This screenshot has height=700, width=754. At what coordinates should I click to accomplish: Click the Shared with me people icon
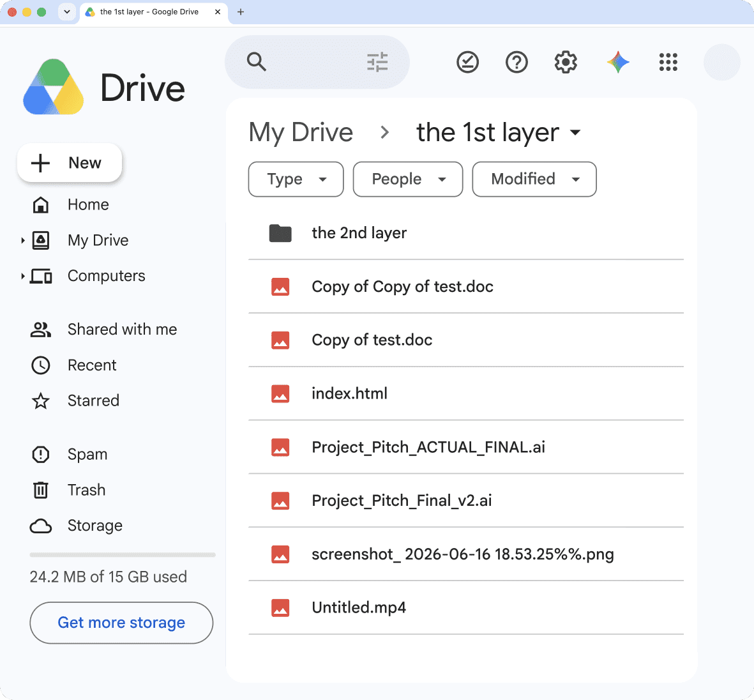coord(41,330)
